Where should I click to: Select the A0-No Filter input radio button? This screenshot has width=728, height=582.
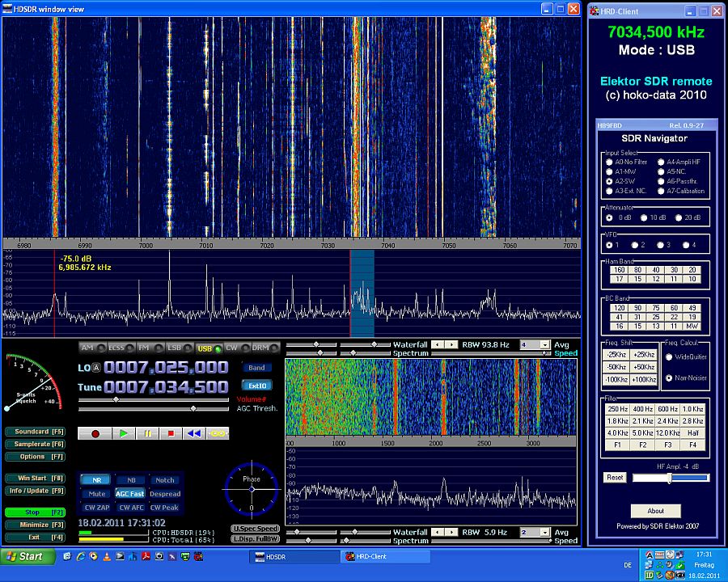(x=609, y=162)
